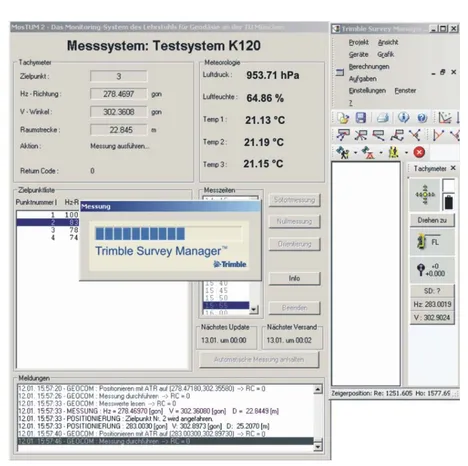Open the blue info icon
Viewport: 468px width, 466px height.
pos(403,117)
